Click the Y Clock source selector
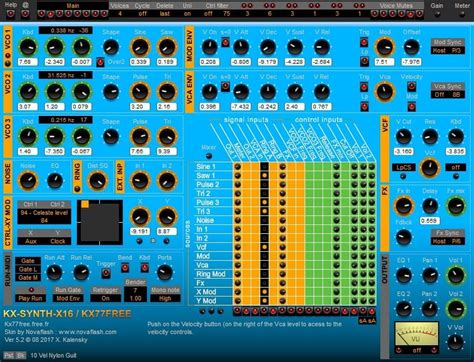 (58, 241)
